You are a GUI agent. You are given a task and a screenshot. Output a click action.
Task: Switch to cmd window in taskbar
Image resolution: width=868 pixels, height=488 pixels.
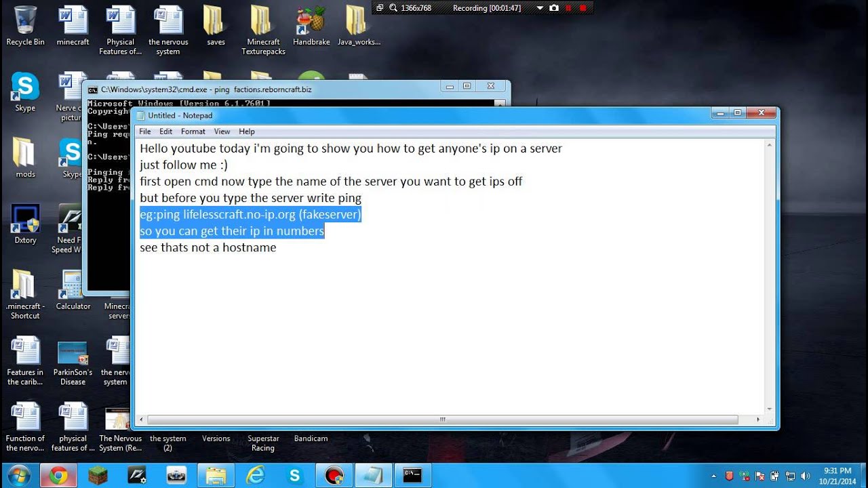[412, 476]
